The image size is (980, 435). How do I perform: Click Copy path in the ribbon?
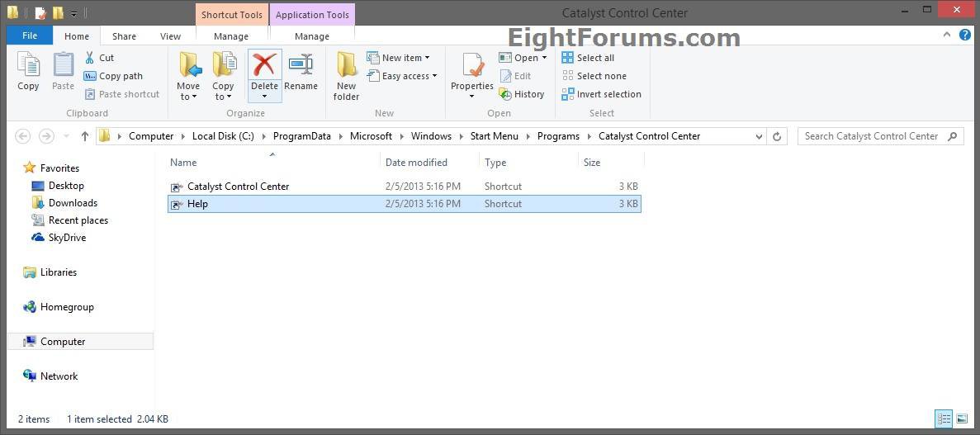point(113,76)
